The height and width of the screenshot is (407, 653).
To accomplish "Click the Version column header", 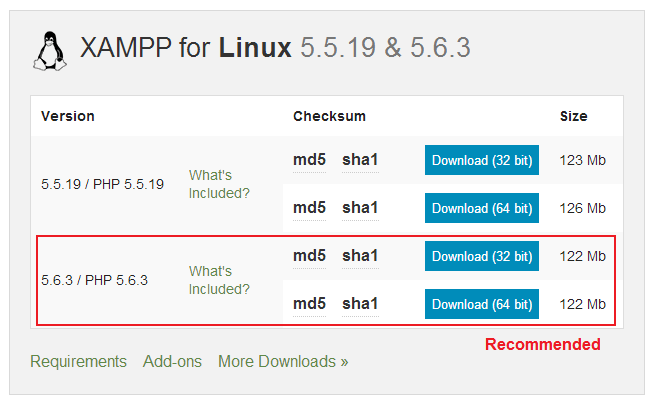I will click(68, 116).
